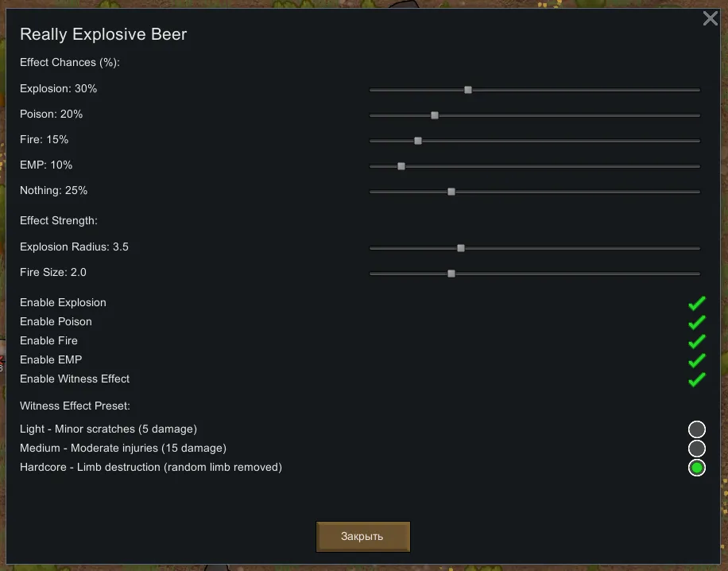
Task: Click the Enable Explosion label text
Action: click(63, 302)
